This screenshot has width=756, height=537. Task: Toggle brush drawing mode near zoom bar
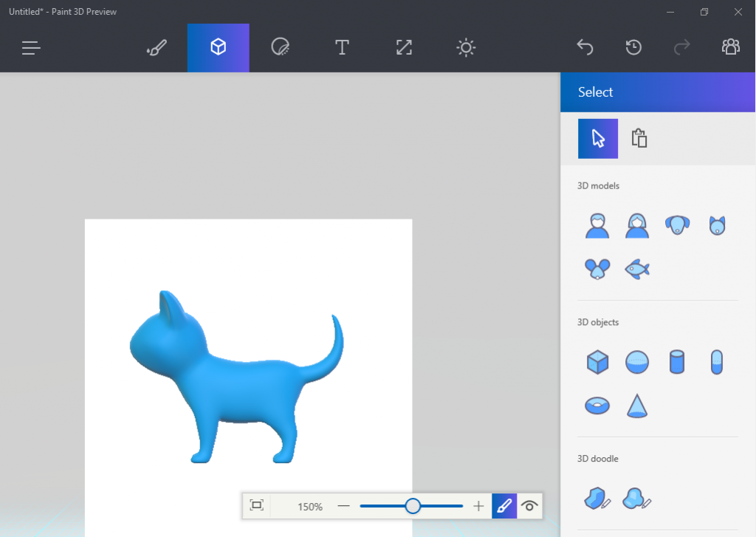[504, 506]
